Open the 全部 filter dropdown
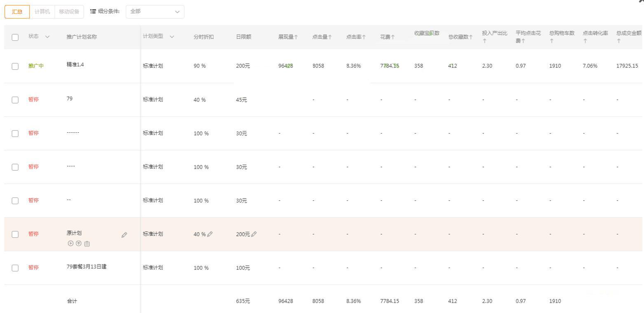 pos(154,12)
